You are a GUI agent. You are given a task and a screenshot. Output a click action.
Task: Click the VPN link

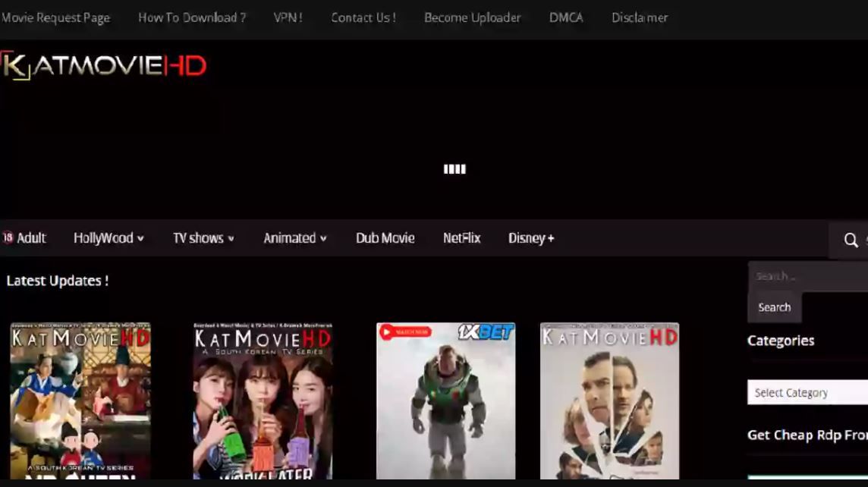click(x=288, y=17)
